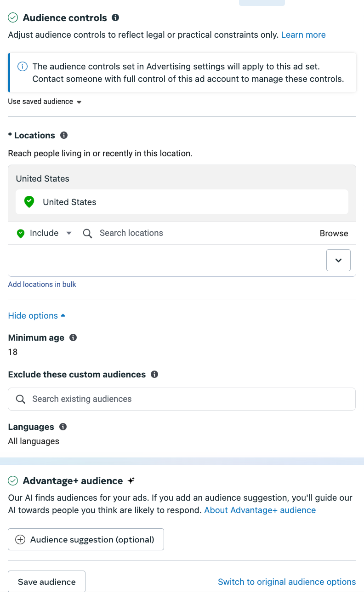Click Browse in locations search
This screenshot has width=364, height=594.
[x=334, y=233]
